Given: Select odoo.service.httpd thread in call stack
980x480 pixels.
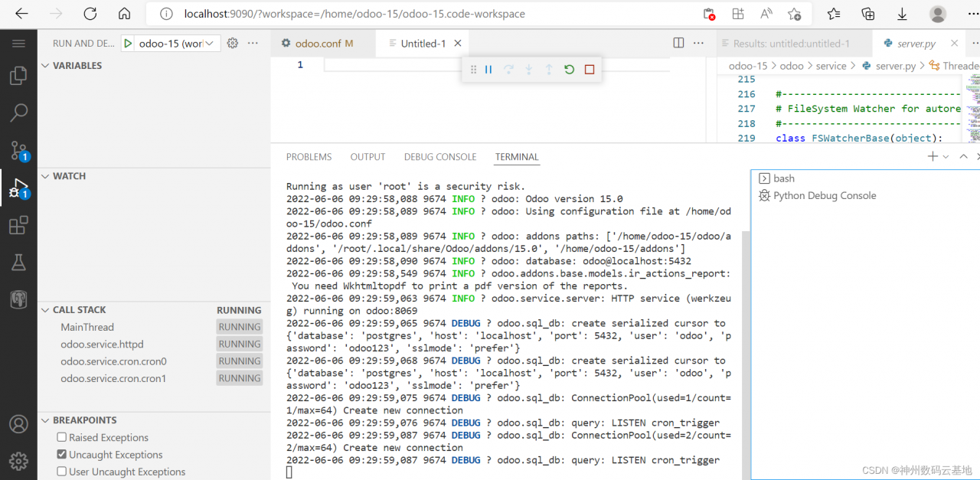Looking at the screenshot, I should tap(152, 344).
